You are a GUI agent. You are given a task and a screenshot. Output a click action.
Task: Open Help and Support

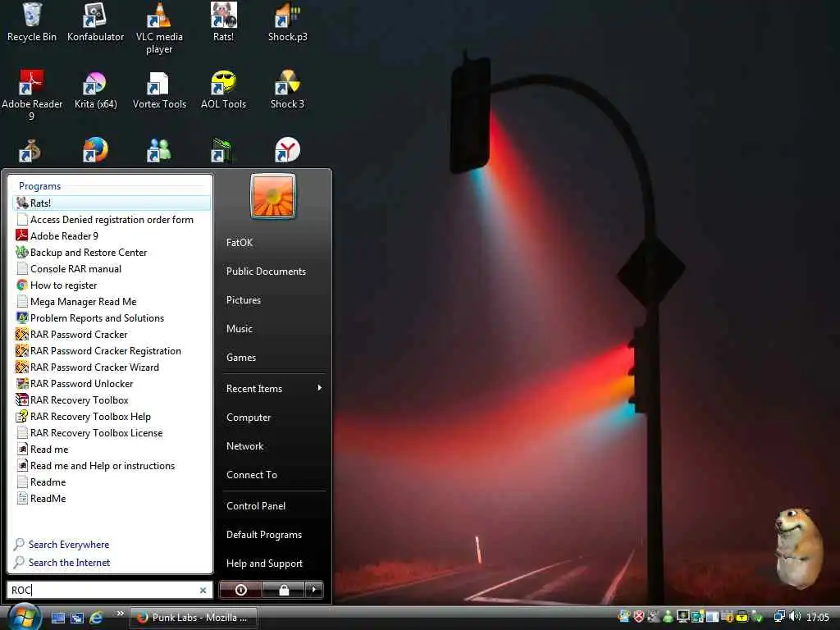click(x=265, y=564)
